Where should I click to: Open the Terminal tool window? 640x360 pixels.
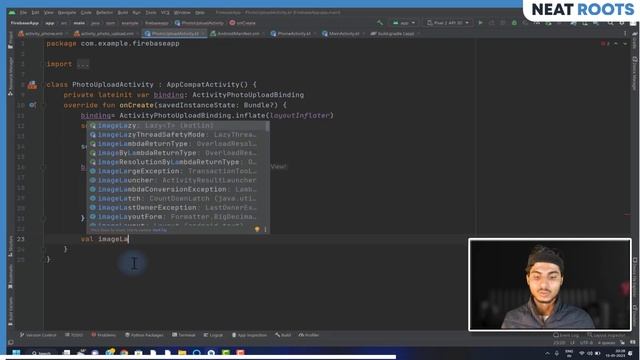click(184, 335)
